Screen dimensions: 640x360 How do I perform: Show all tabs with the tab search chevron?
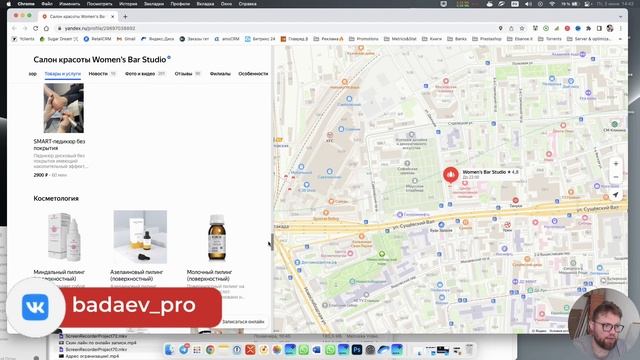[x=620, y=16]
